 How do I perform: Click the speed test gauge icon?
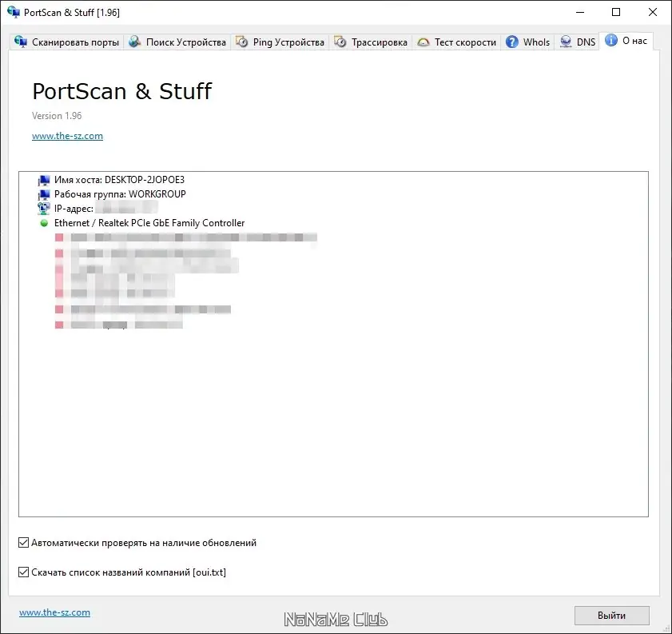423,42
